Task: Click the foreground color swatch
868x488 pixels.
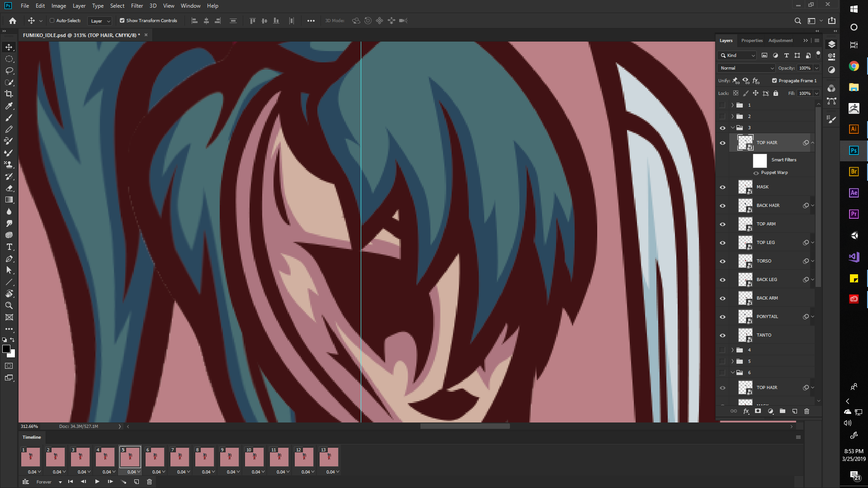Action: [6, 349]
